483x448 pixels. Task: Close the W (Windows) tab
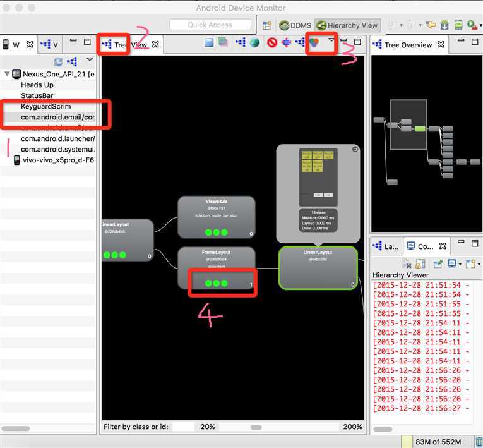click(x=30, y=45)
